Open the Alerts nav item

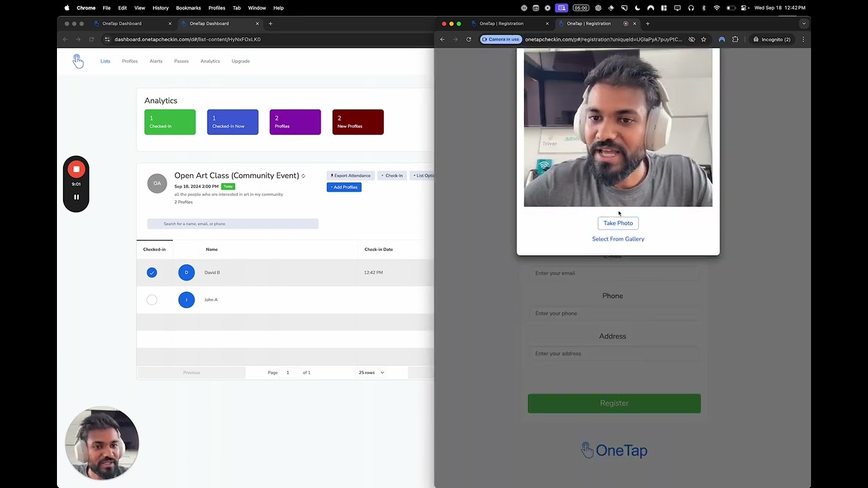tap(156, 61)
